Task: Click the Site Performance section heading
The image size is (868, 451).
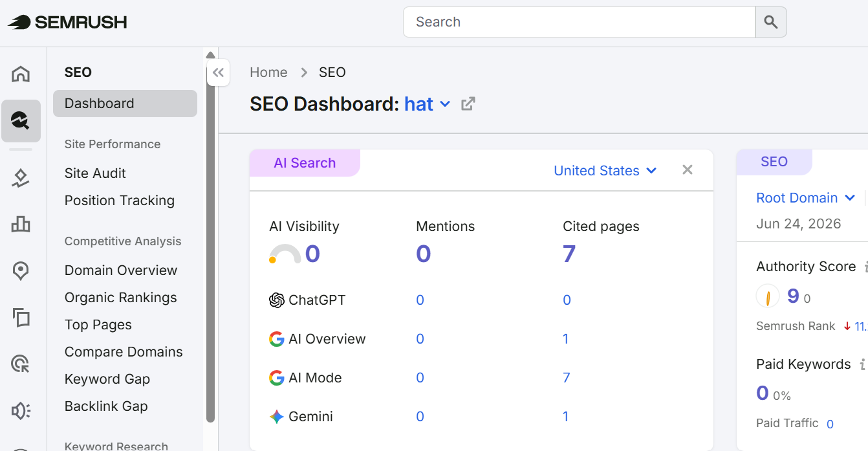Action: click(113, 144)
